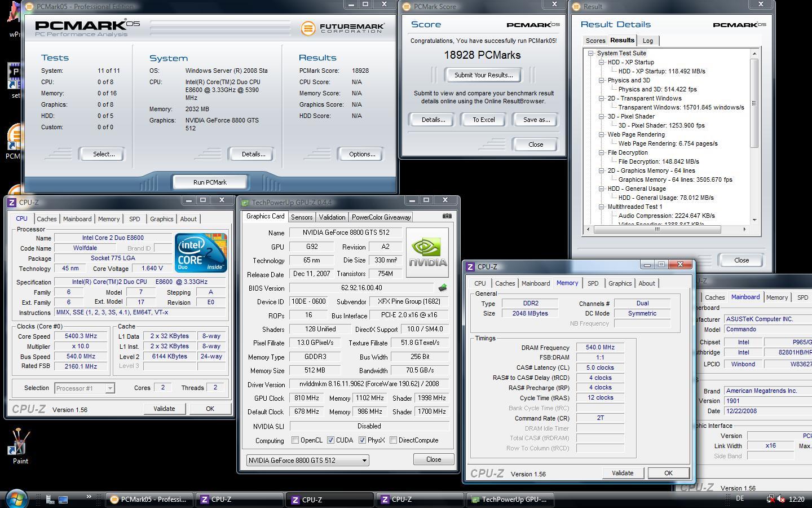Open Mainboard tab in the CPU-Z CPU window
Screen dimensions: 812x508
click(x=77, y=219)
